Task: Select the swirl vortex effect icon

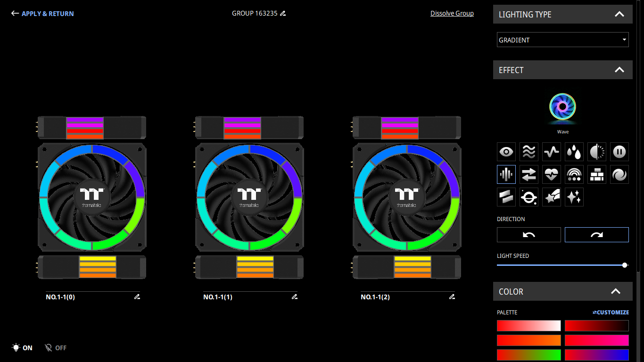Action: (x=619, y=174)
